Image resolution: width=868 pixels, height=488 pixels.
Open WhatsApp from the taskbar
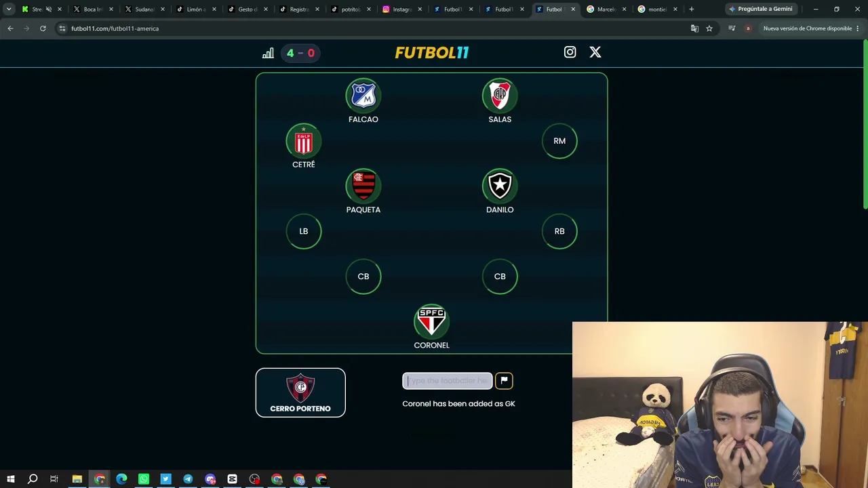[x=144, y=479]
